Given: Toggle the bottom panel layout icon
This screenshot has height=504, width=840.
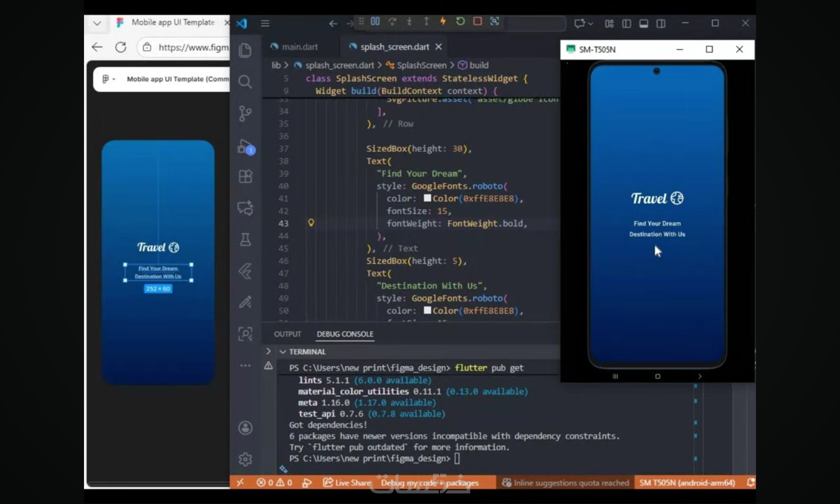Looking at the screenshot, I should (643, 24).
